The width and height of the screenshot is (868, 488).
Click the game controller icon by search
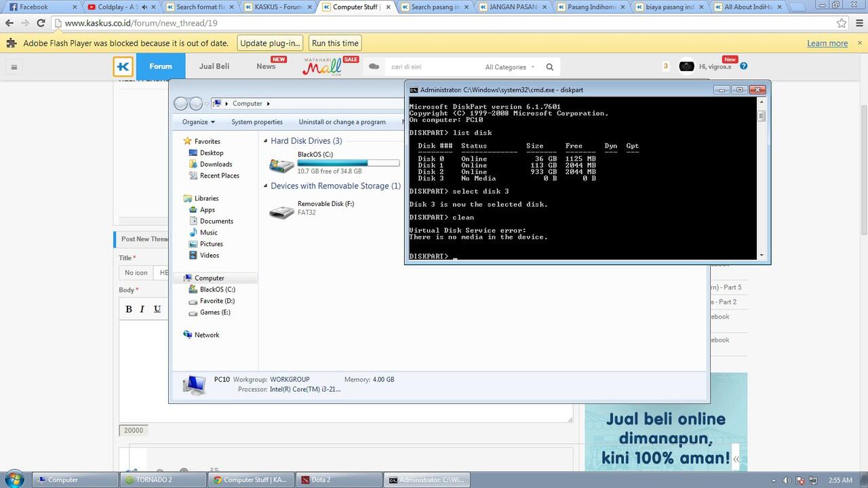click(x=374, y=66)
